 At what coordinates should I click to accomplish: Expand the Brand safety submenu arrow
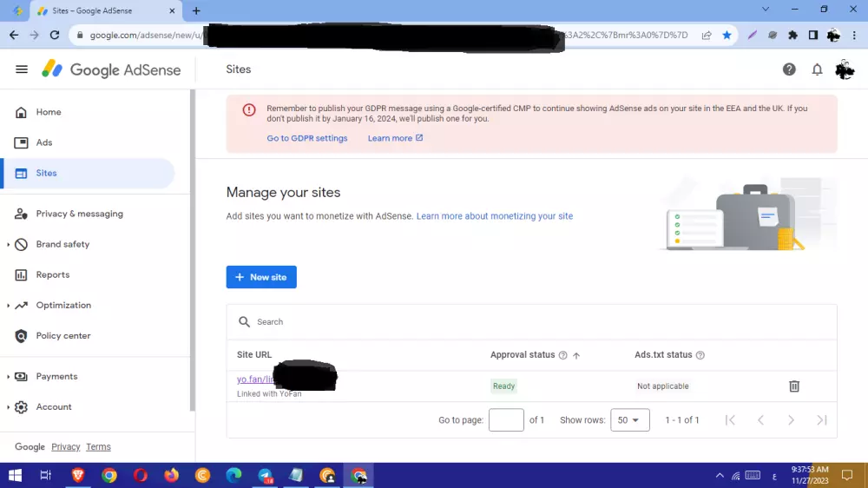8,244
